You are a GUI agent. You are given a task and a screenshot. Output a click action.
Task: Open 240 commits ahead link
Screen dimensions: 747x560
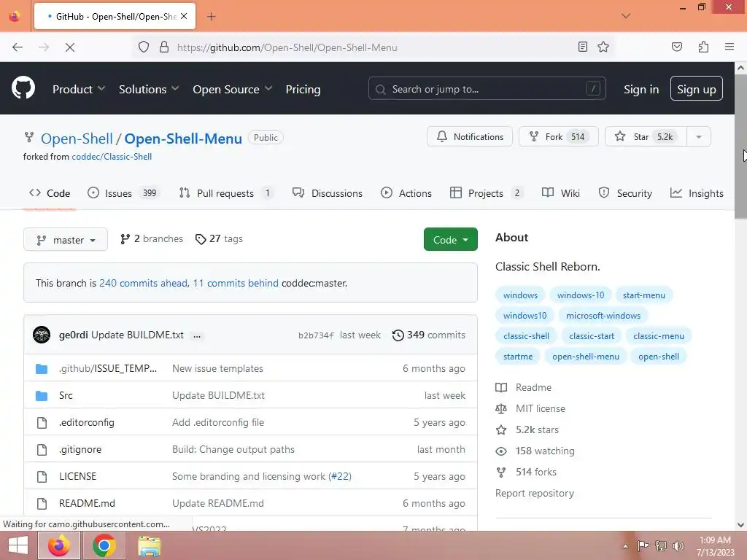(144, 283)
